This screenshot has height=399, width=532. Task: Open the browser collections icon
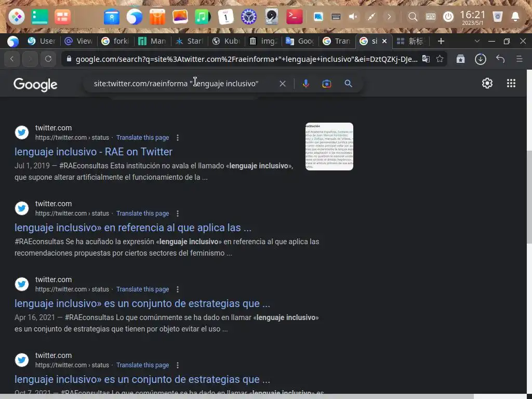pyautogui.click(x=460, y=59)
